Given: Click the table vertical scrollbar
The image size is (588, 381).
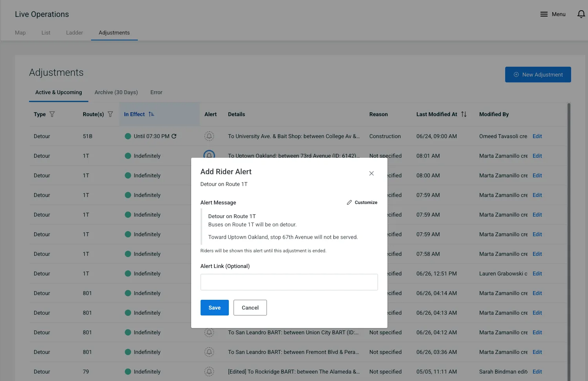Looking at the screenshot, I should [x=569, y=242].
